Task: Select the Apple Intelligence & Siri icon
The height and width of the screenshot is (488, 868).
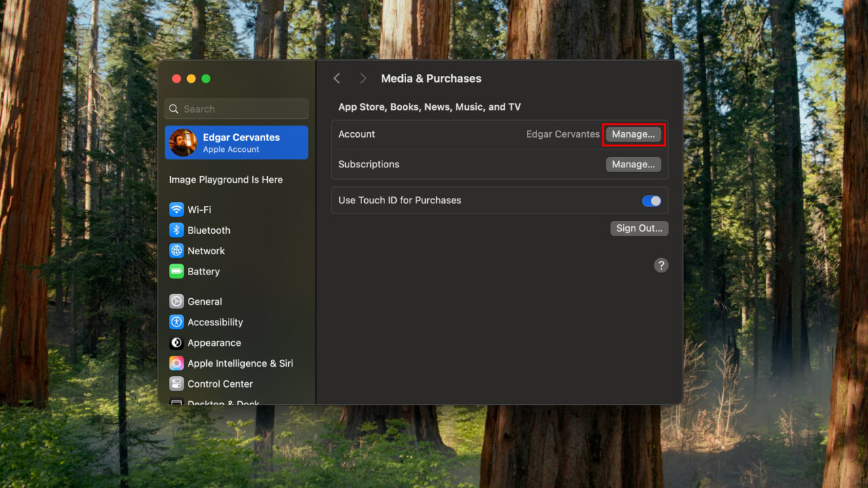Action: 177,363
